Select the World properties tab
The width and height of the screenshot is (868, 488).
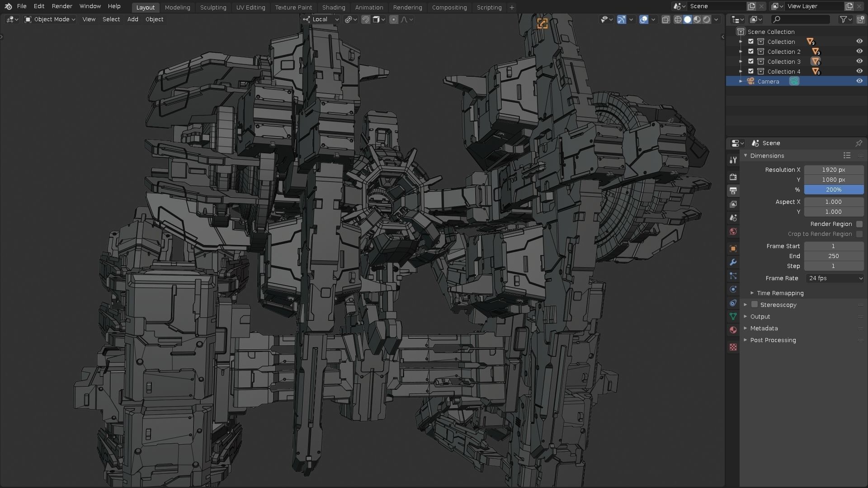pos(733,231)
